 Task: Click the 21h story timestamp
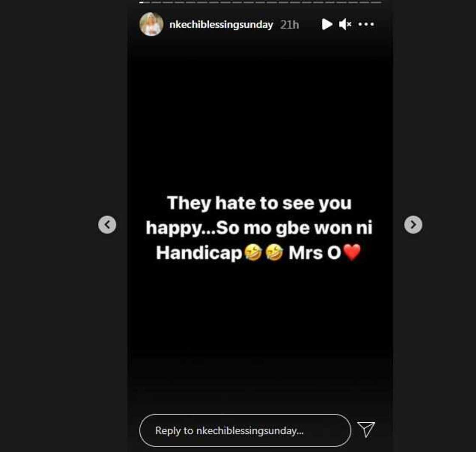(x=289, y=25)
